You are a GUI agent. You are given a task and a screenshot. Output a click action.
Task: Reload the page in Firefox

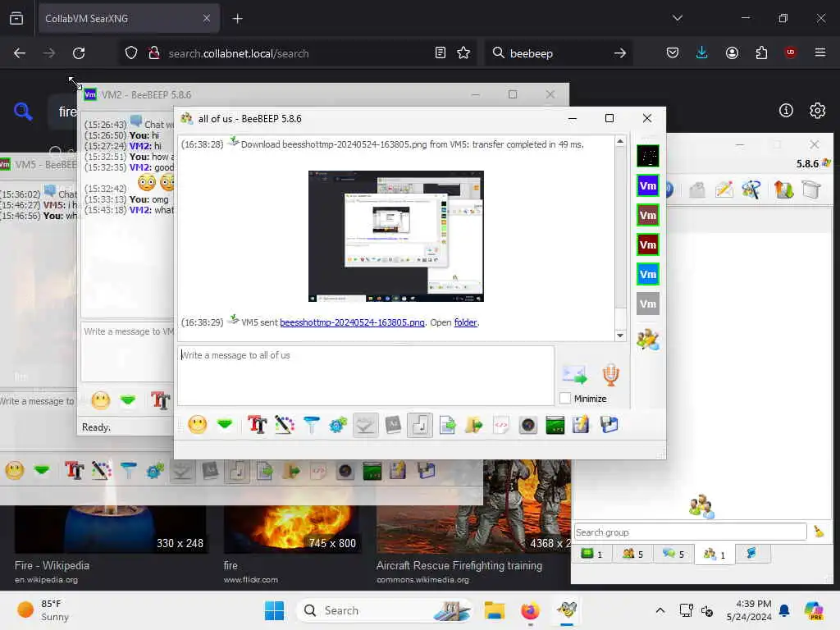tap(79, 53)
